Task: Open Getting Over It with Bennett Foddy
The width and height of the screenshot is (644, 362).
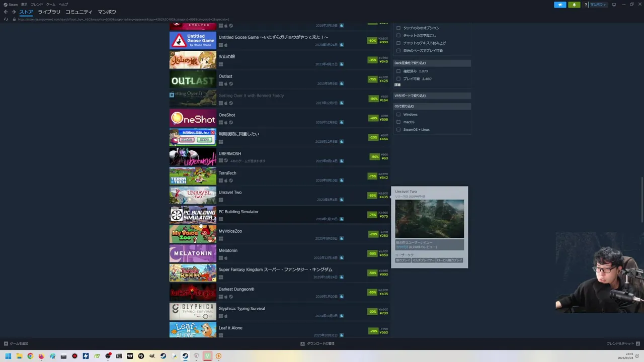Action: click(279, 99)
